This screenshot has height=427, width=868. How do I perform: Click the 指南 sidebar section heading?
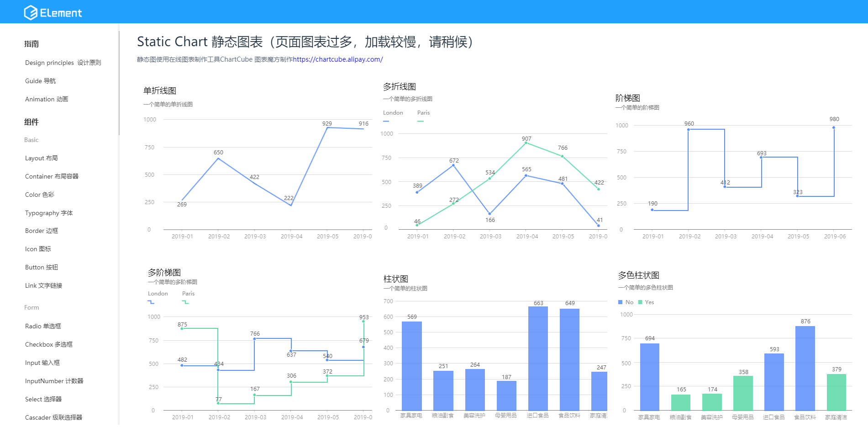[x=32, y=44]
